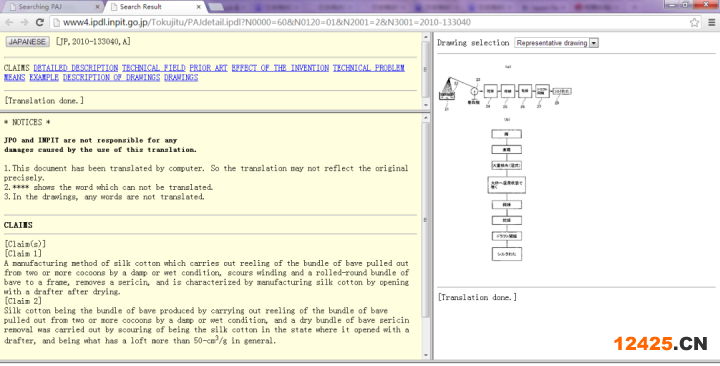Open the DESCRIPTION OF DRAWINGS link
Viewport: 720px width, 366px height.
[x=112, y=78]
